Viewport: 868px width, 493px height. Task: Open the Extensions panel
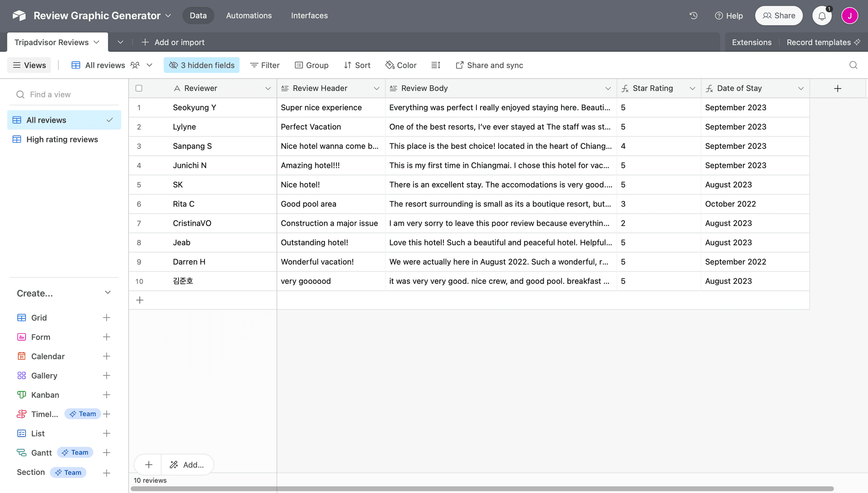[752, 43]
